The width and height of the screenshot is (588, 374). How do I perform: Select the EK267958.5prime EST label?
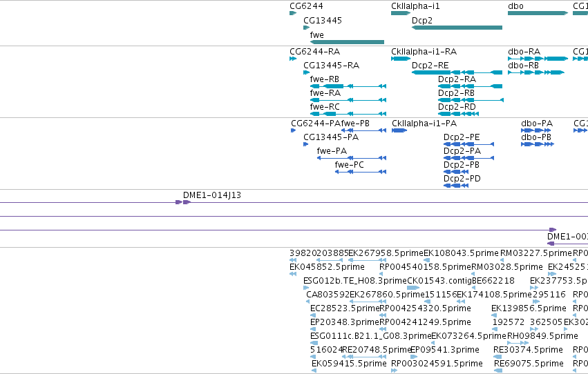coord(386,253)
